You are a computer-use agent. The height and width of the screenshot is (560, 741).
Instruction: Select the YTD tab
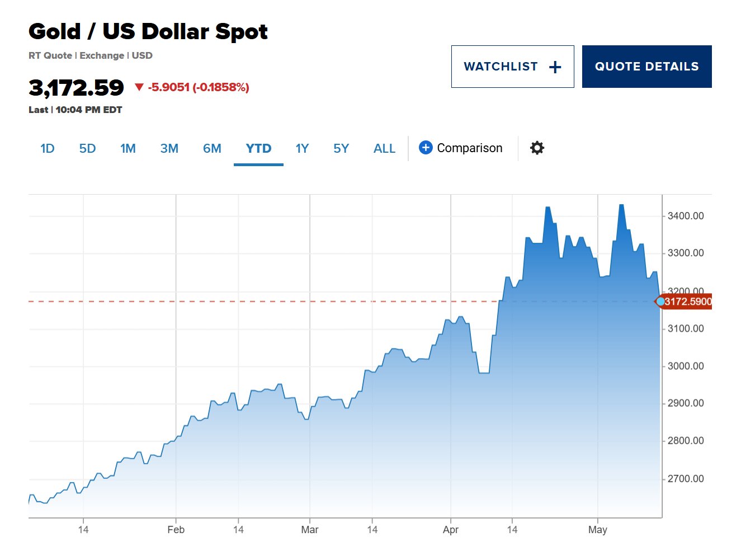coord(258,149)
